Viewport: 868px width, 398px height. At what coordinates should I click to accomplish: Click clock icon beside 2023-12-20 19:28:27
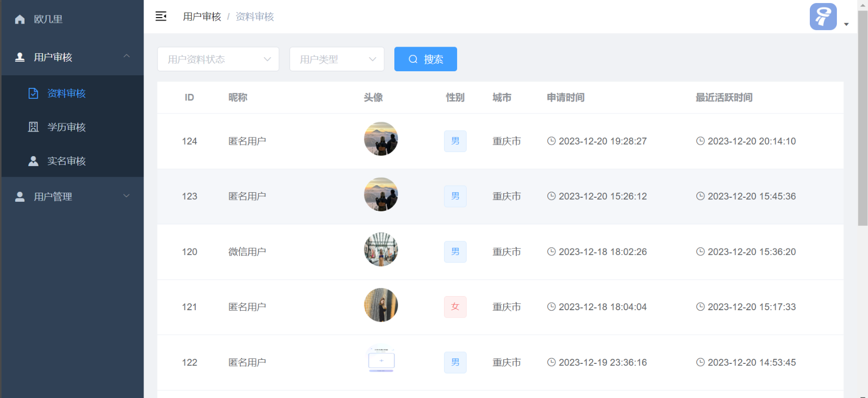(x=551, y=141)
